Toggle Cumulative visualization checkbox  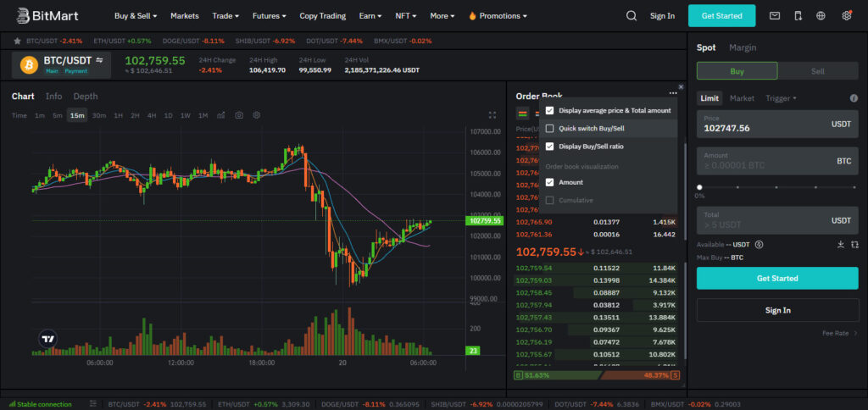pos(549,200)
